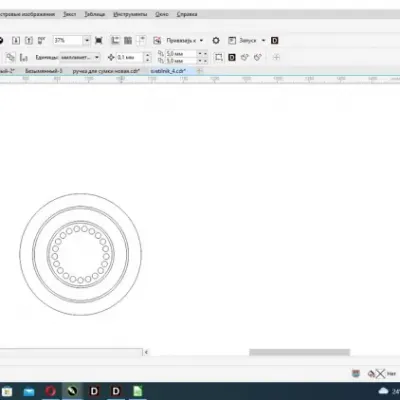
Task: Click the Export icon with up arrow
Action: pos(29,40)
